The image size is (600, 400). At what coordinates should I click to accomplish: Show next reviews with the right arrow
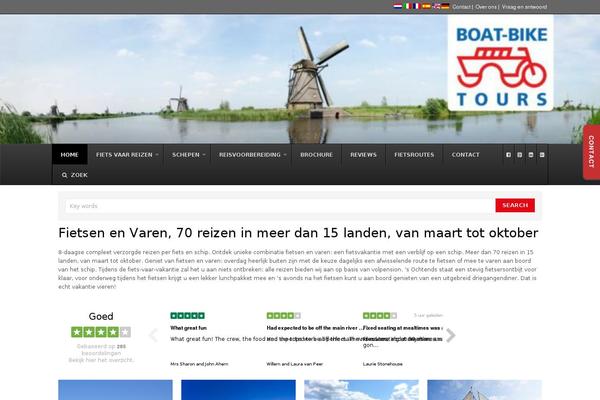coord(451,335)
